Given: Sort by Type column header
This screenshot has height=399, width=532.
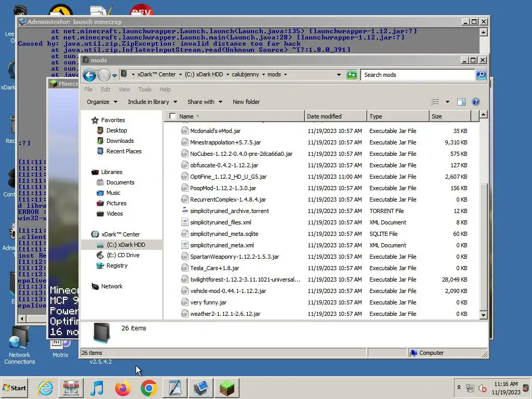Looking at the screenshot, I should pyautogui.click(x=398, y=116).
